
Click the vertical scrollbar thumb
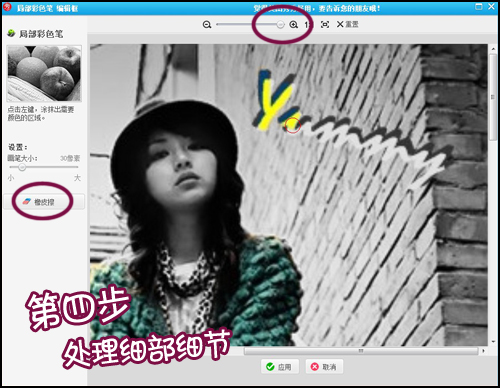[493, 97]
